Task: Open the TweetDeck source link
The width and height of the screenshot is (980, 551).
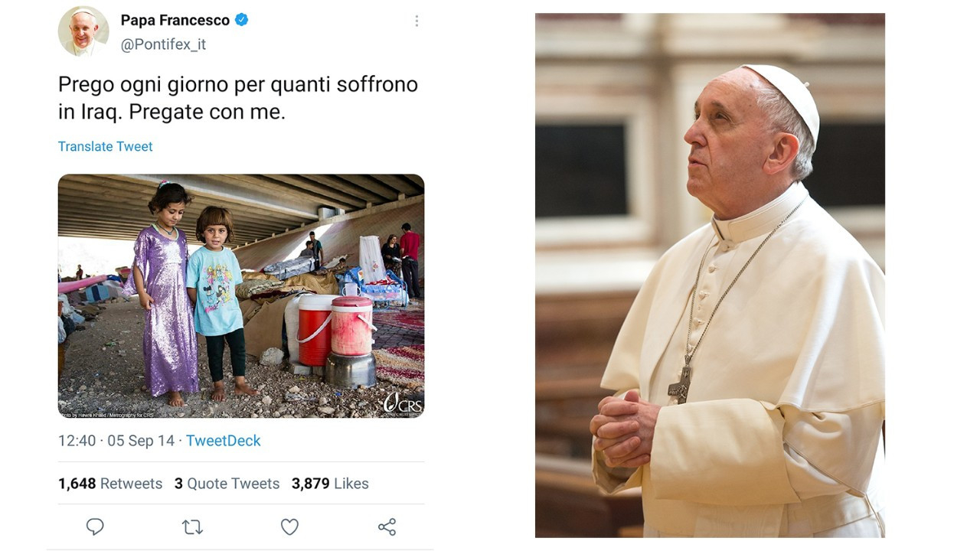Action: (x=223, y=441)
